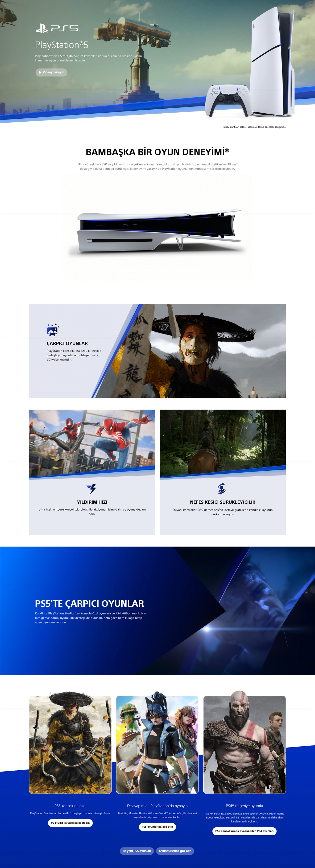
Task: Go to Oyun türlerine göz atın
Action: pos(175,851)
